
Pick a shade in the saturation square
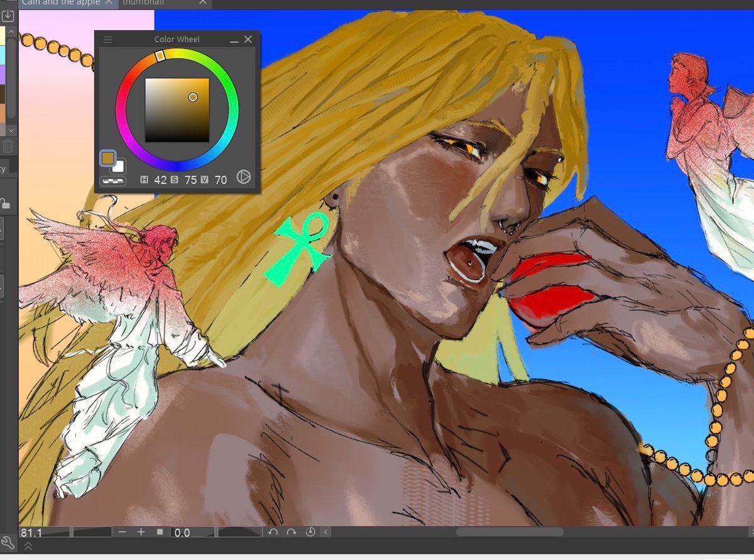point(177,110)
